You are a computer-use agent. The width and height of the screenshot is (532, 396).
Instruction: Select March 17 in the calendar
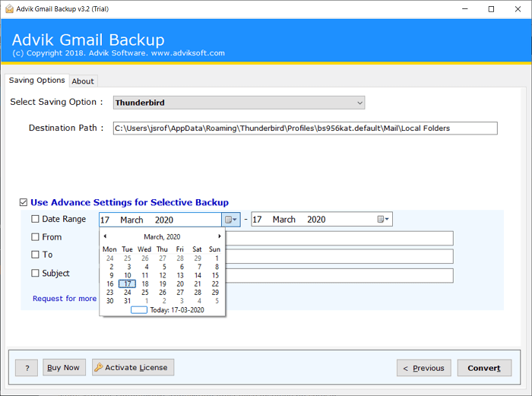point(127,284)
